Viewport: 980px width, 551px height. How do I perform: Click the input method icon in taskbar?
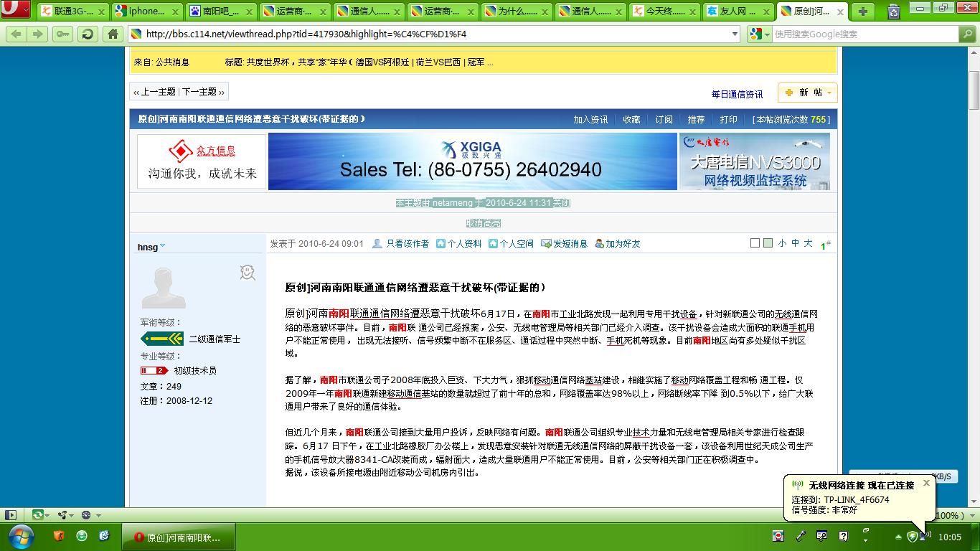tap(778, 536)
